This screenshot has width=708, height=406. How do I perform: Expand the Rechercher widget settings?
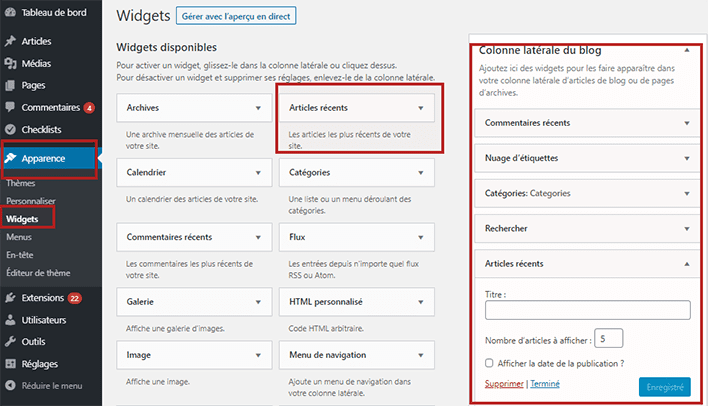pos(687,229)
